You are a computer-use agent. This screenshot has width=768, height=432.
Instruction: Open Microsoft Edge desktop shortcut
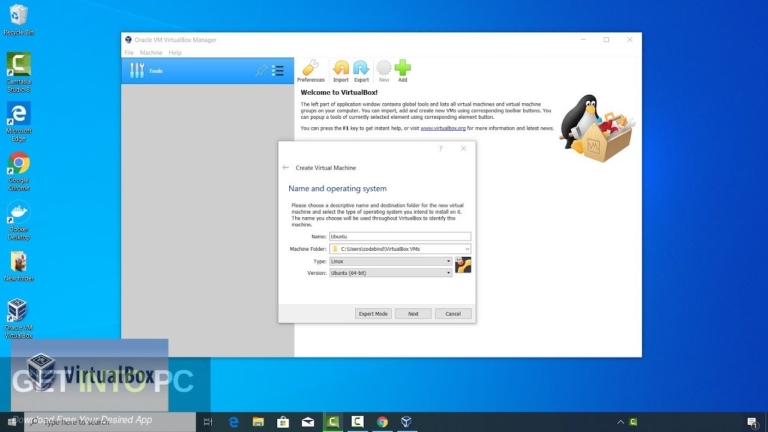pos(19,121)
